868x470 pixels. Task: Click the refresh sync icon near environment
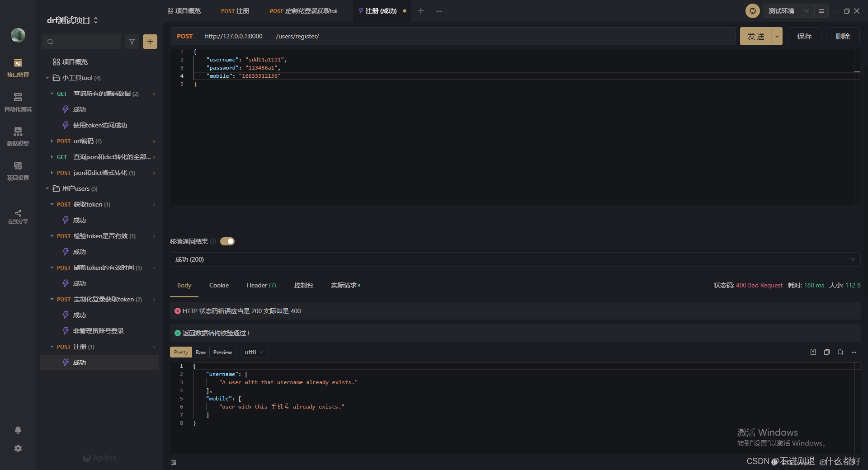[x=753, y=11]
